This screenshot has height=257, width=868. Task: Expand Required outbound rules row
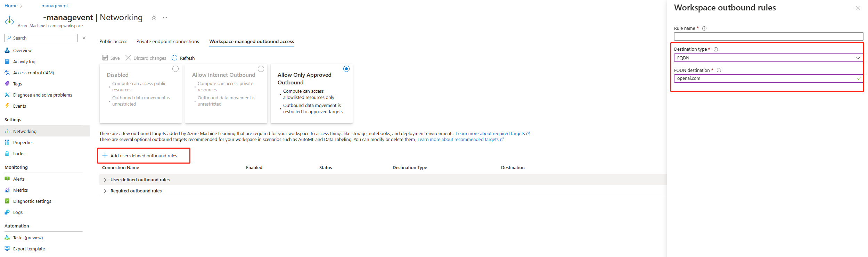(105, 191)
